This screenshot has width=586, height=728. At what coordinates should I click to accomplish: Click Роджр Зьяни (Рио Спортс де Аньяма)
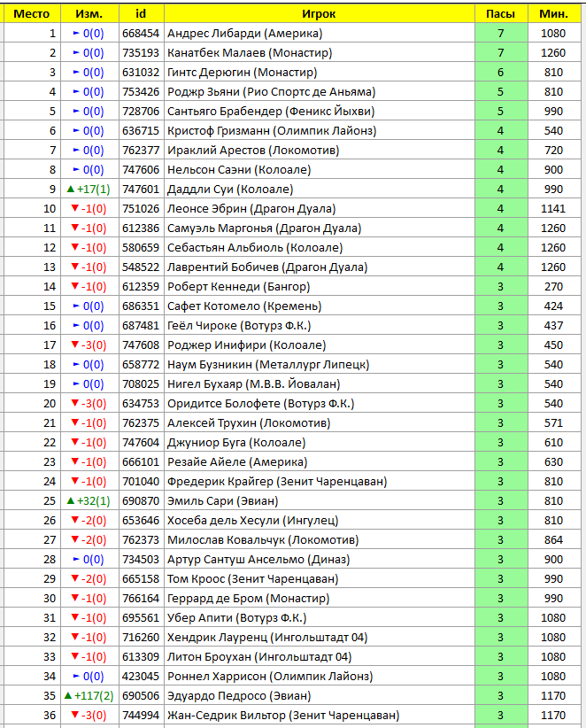(320, 92)
